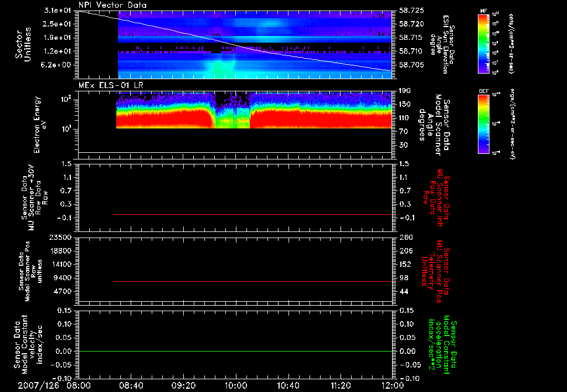Click the 3.1e+01 sector tick value
Image resolution: width=567 pixels, height=392 pixels.
58,10
